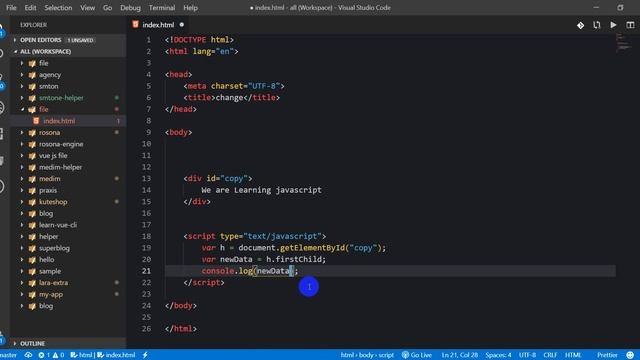Image resolution: width=640 pixels, height=360 pixels.
Task: Switch to the index.html editor tab
Action: coord(158,25)
